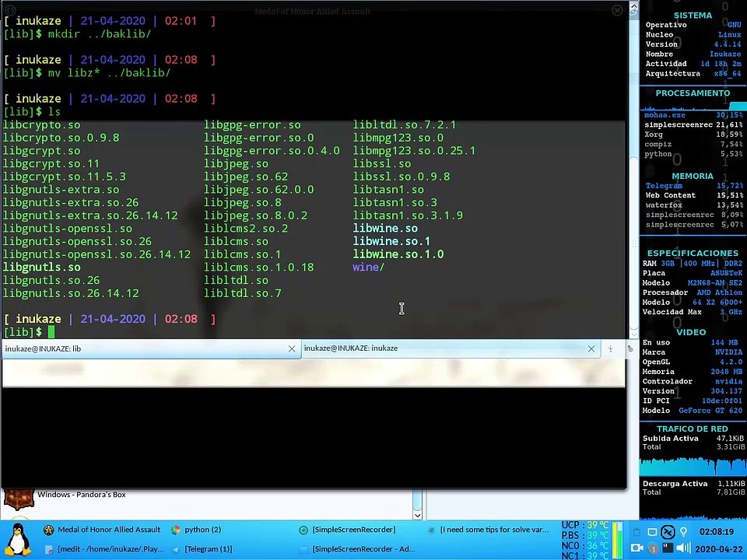This screenshot has height=560, width=747.
Task: Click the camera recorder tray icon
Action: pos(637,548)
